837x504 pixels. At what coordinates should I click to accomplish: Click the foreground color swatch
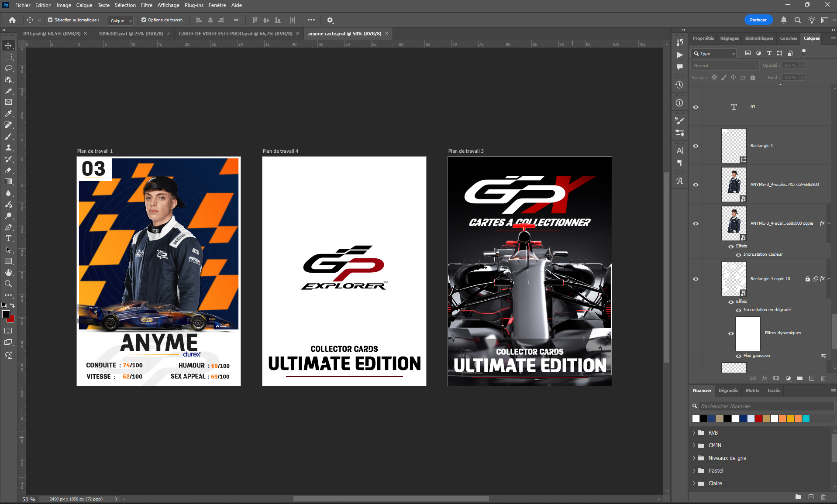coord(6,315)
